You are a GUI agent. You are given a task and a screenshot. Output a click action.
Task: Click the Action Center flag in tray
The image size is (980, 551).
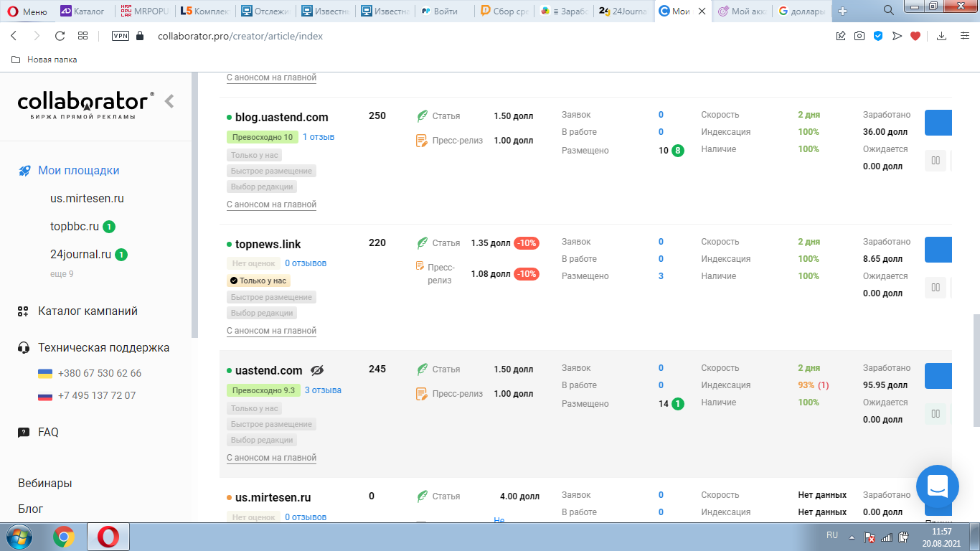(x=869, y=537)
